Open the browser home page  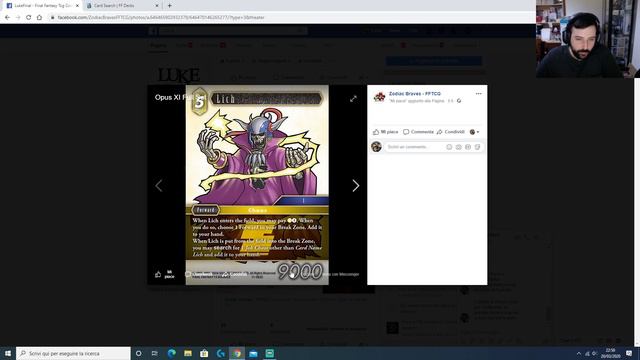point(39,18)
